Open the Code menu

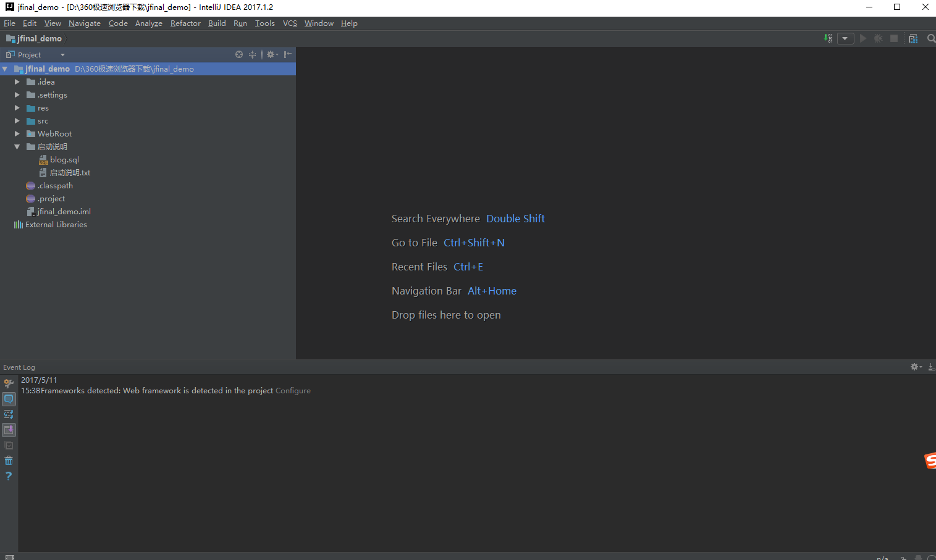click(118, 23)
